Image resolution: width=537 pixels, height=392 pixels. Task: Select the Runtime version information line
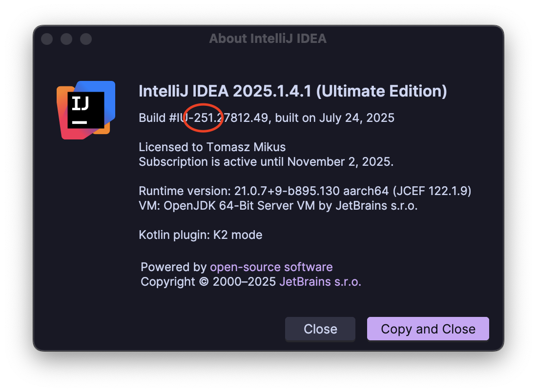305,191
